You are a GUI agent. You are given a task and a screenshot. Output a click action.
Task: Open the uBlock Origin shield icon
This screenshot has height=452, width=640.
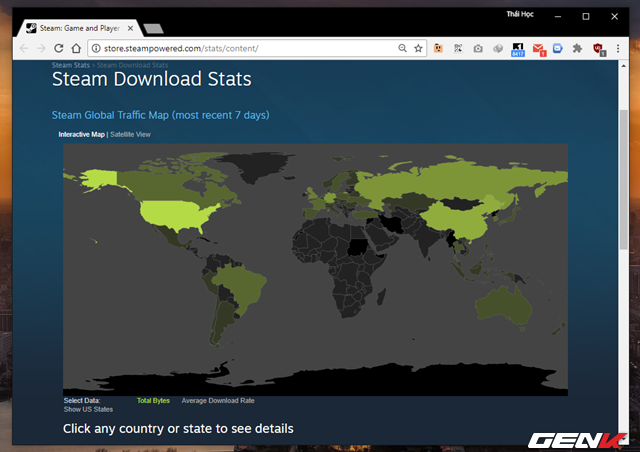(599, 49)
